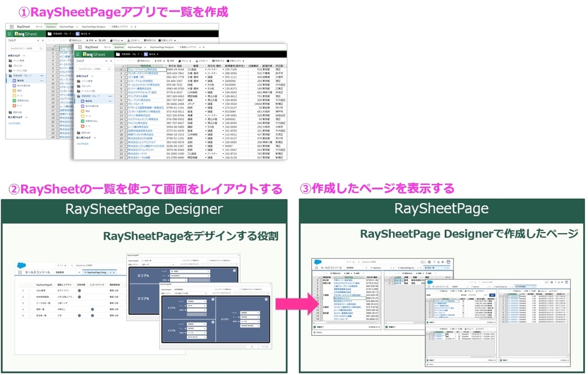The height and width of the screenshot is (375, 588).
Task: Tick row 24 checkbox in front RaySheet grid
Action: tap(126, 158)
